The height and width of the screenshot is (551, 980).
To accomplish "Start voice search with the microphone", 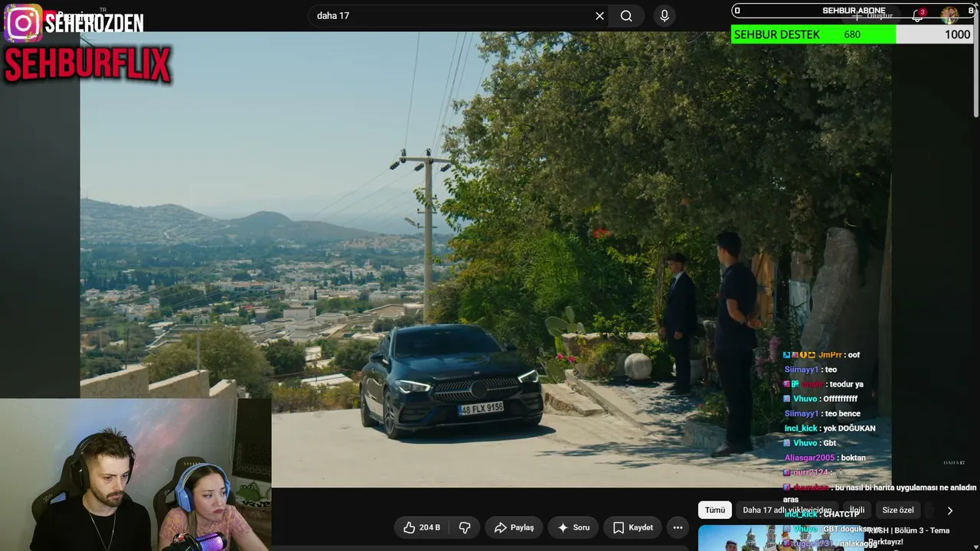I will tap(665, 16).
